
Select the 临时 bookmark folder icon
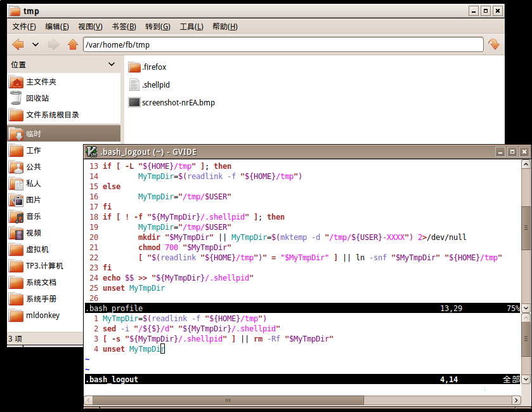tap(16, 134)
